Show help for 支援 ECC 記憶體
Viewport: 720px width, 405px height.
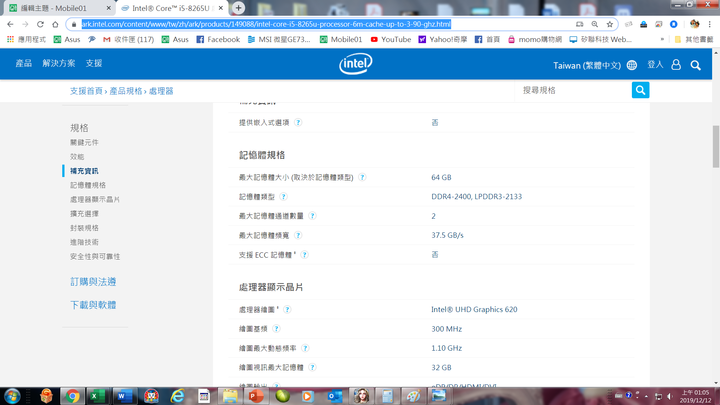[304, 254]
